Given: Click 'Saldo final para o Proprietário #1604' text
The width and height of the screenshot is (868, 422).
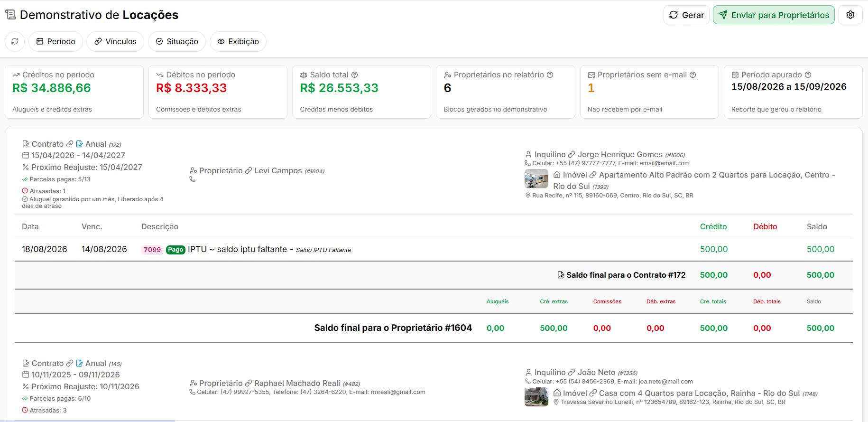Looking at the screenshot, I should tap(393, 328).
